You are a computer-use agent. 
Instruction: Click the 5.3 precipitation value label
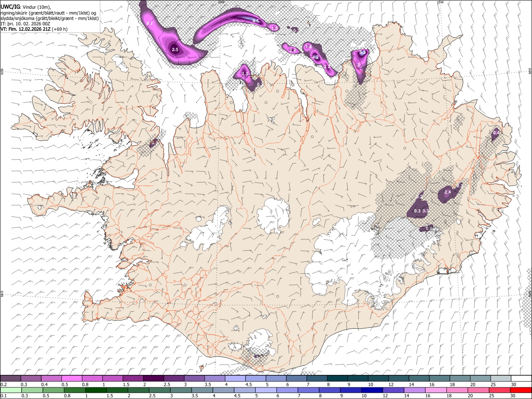pos(362,53)
